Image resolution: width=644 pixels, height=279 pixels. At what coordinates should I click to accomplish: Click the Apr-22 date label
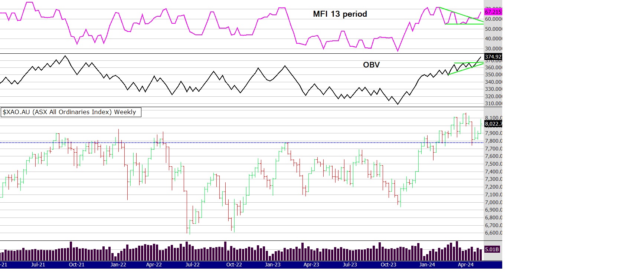pos(154,265)
